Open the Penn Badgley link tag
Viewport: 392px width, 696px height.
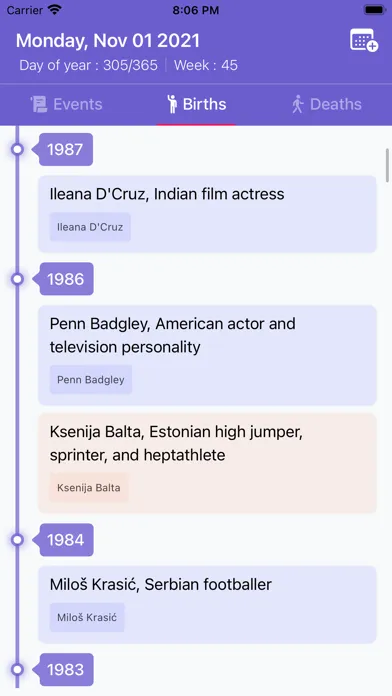pos(91,380)
